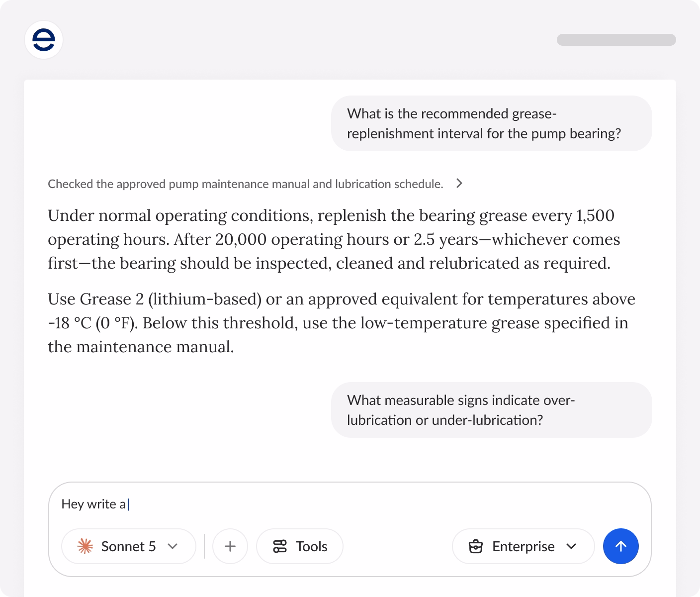
Task: Click the Tools sliders icon
Action: click(280, 546)
